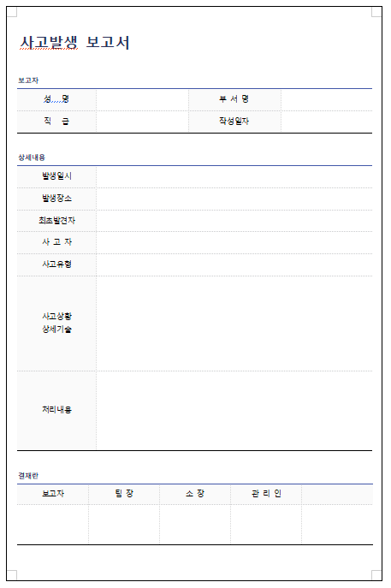Click the 처리내용 large text area
The image size is (391, 588).
coord(234,411)
